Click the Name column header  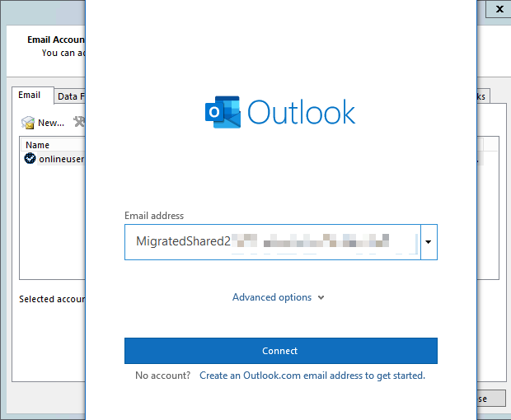(53, 145)
